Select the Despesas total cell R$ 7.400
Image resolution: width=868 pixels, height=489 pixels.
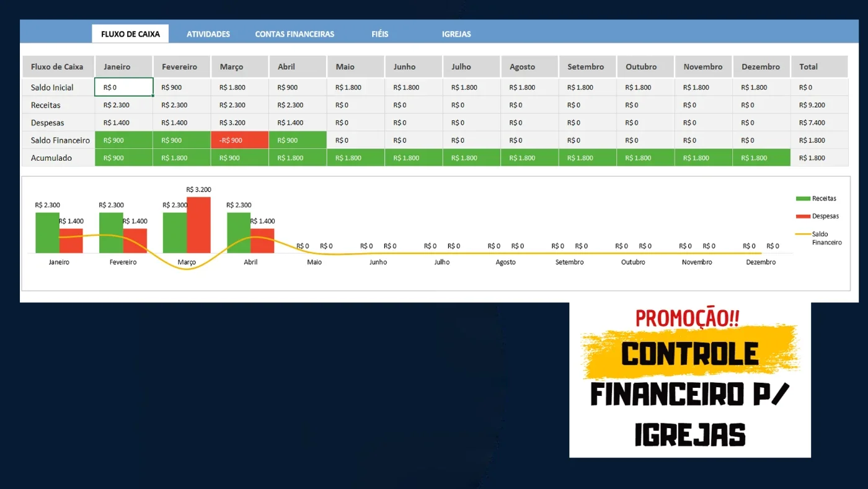(820, 123)
